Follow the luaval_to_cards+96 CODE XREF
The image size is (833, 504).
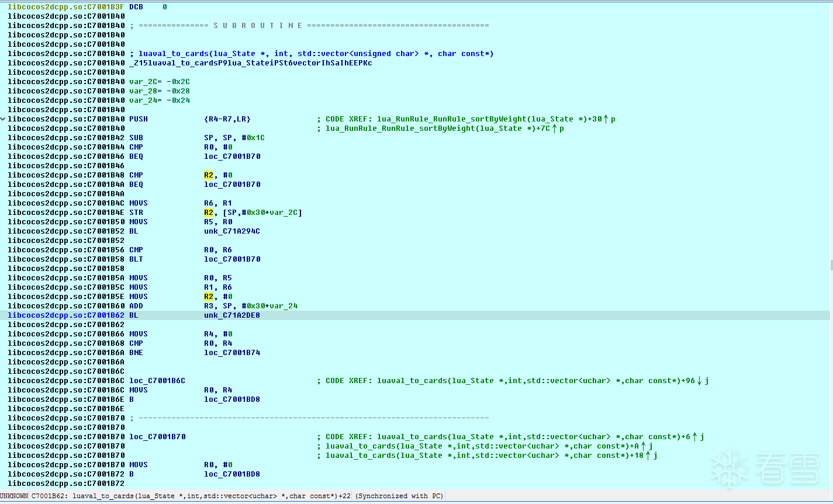(513, 381)
